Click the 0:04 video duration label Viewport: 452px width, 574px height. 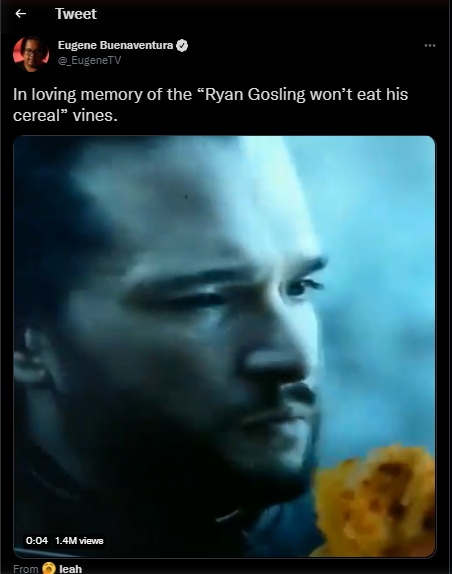coord(37,541)
